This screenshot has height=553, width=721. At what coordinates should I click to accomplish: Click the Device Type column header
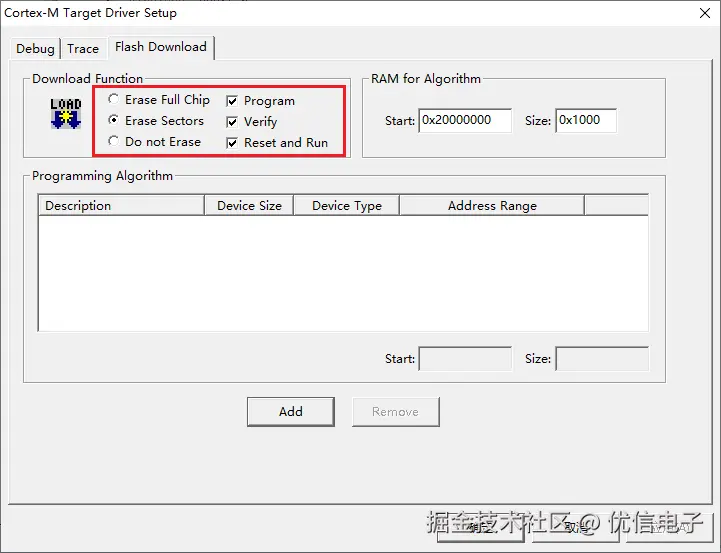click(347, 205)
